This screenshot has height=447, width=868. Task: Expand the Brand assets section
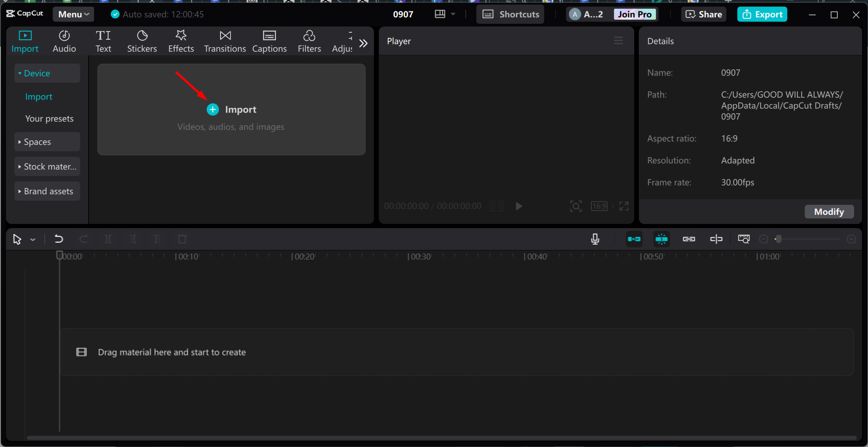pos(47,191)
